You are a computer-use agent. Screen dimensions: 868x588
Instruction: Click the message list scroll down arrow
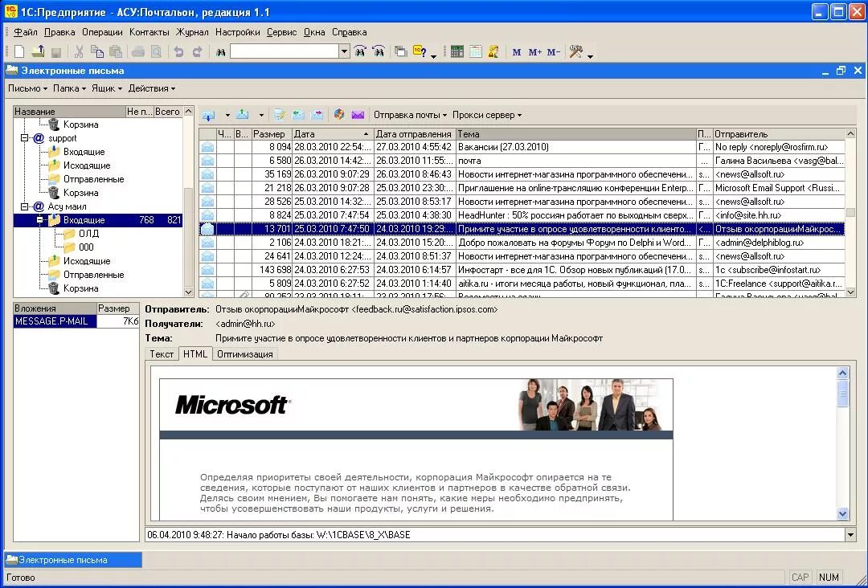coord(851,292)
